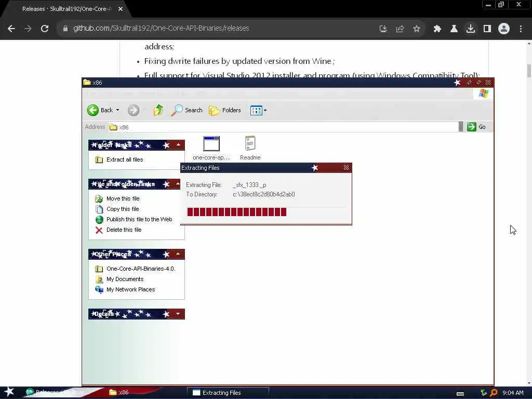Open One-Core-API-Binaries-4.0 folder link
Image resolution: width=532 pixels, height=399 pixels.
(x=141, y=269)
